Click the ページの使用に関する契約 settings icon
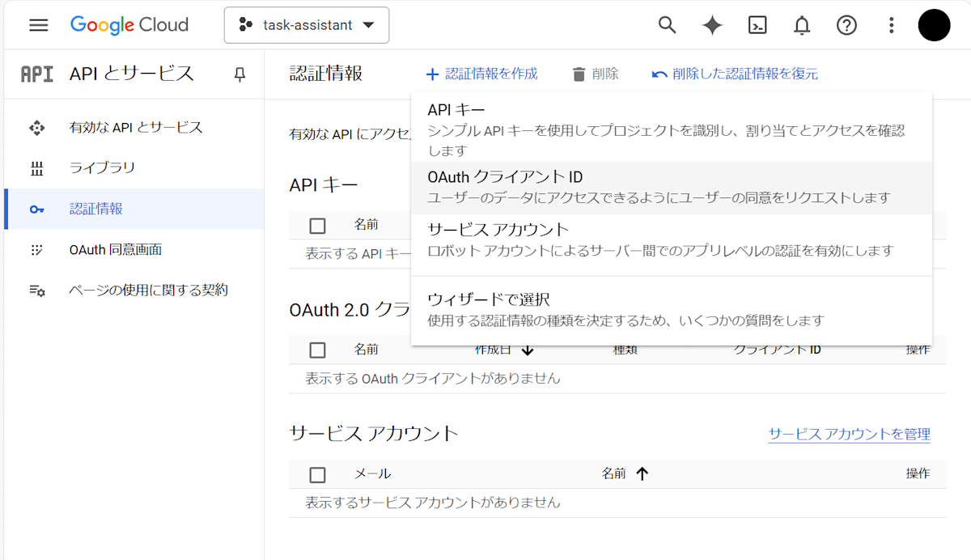 pos(36,291)
